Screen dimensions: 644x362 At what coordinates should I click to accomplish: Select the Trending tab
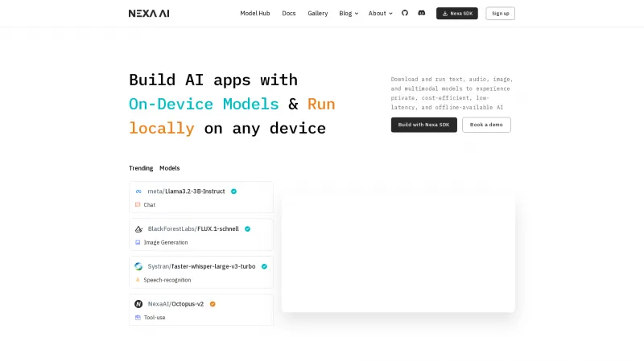pyautogui.click(x=141, y=168)
